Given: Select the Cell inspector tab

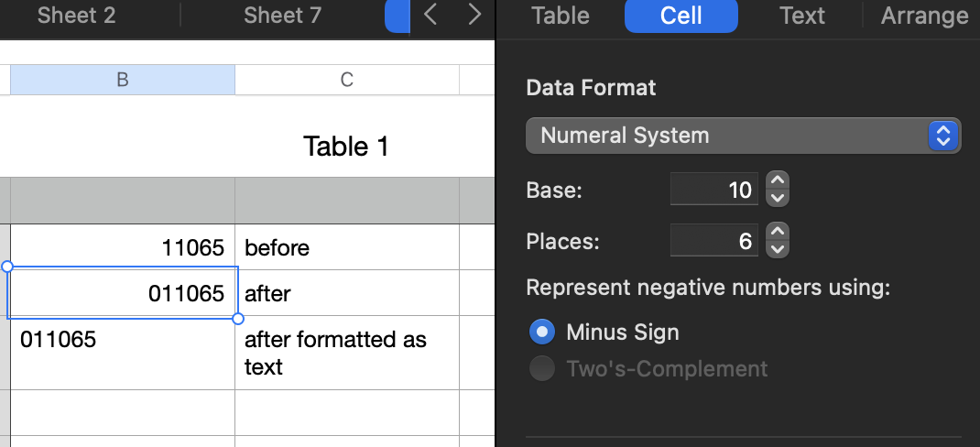Looking at the screenshot, I should 681,16.
